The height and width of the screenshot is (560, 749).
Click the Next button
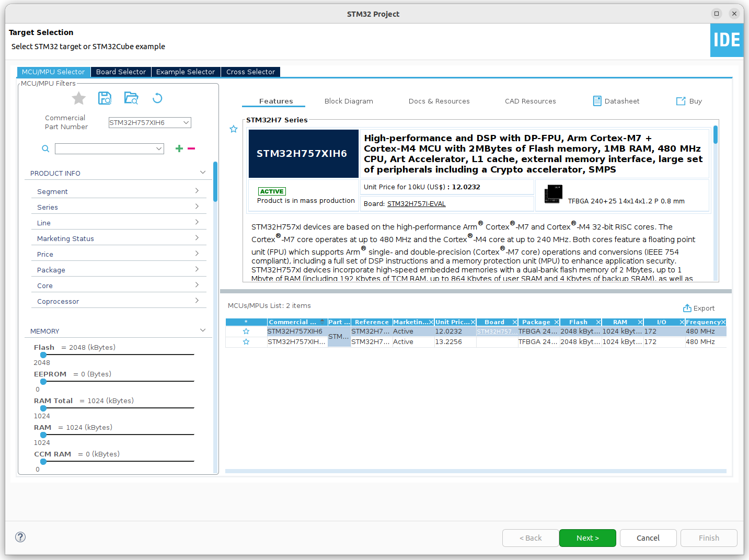587,538
